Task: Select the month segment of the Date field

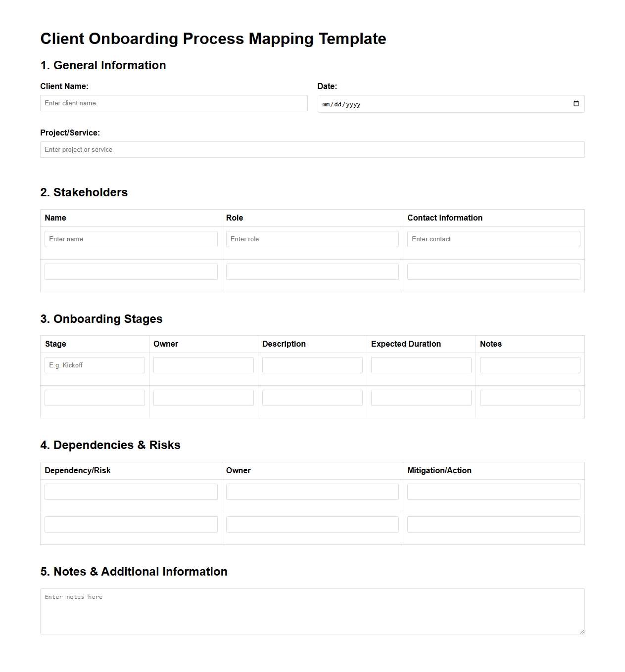Action: 327,104
